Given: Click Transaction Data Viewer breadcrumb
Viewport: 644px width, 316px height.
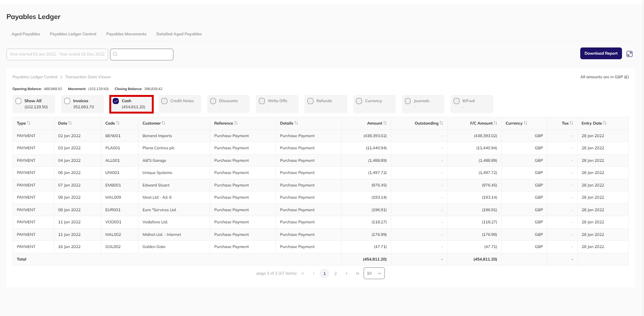Looking at the screenshot, I should (88, 77).
